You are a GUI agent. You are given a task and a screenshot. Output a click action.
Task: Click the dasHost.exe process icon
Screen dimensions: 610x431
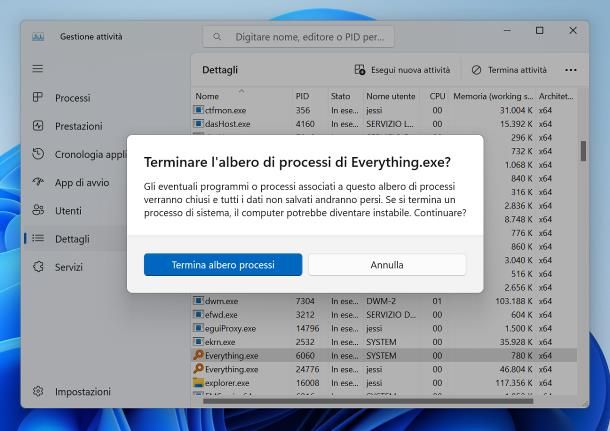click(198, 124)
